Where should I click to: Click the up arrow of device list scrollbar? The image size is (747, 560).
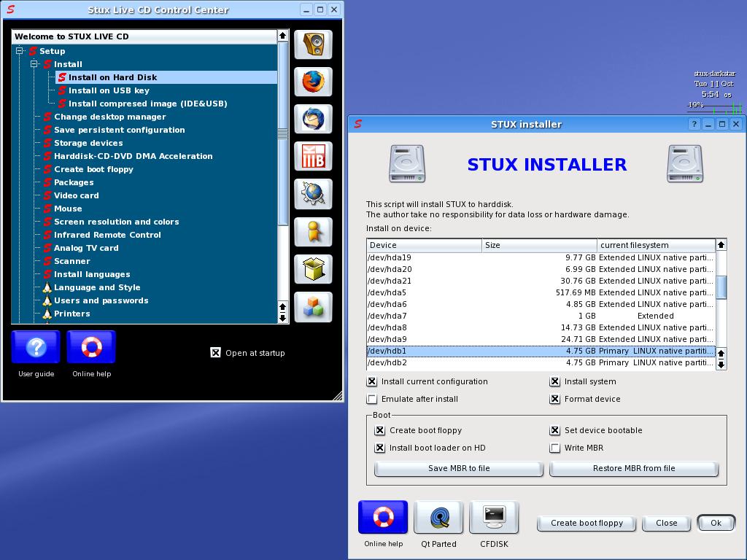point(721,245)
